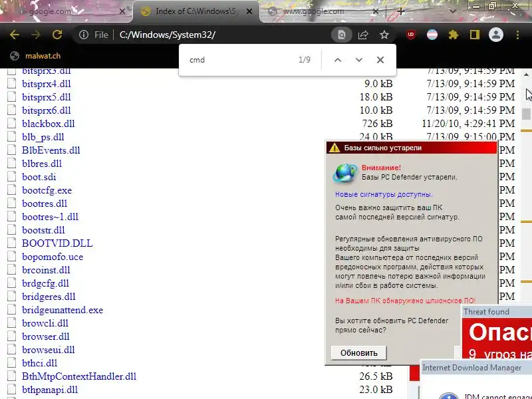Open the Extensions puzzle menu
Image resolution: width=532 pixels, height=399 pixels.
454,35
